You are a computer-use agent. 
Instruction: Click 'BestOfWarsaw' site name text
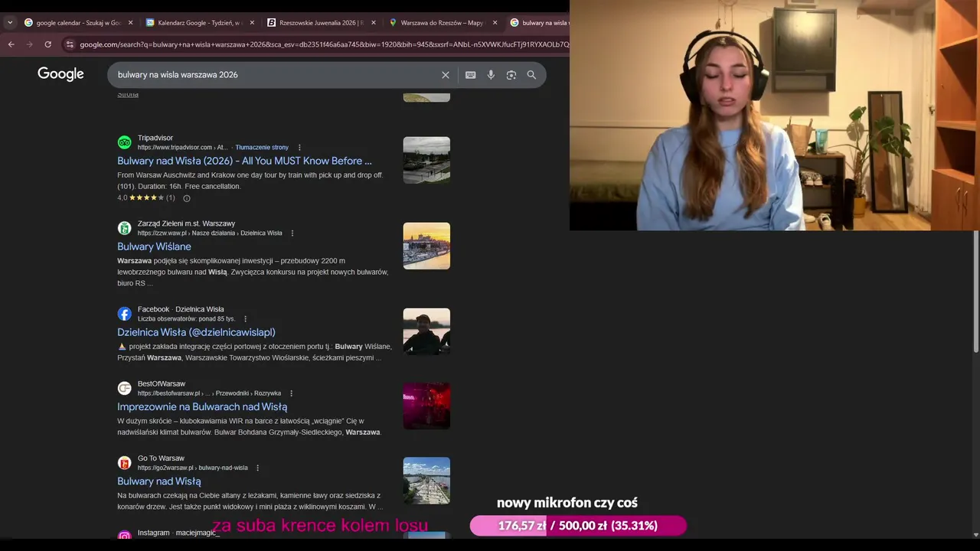pyautogui.click(x=162, y=383)
